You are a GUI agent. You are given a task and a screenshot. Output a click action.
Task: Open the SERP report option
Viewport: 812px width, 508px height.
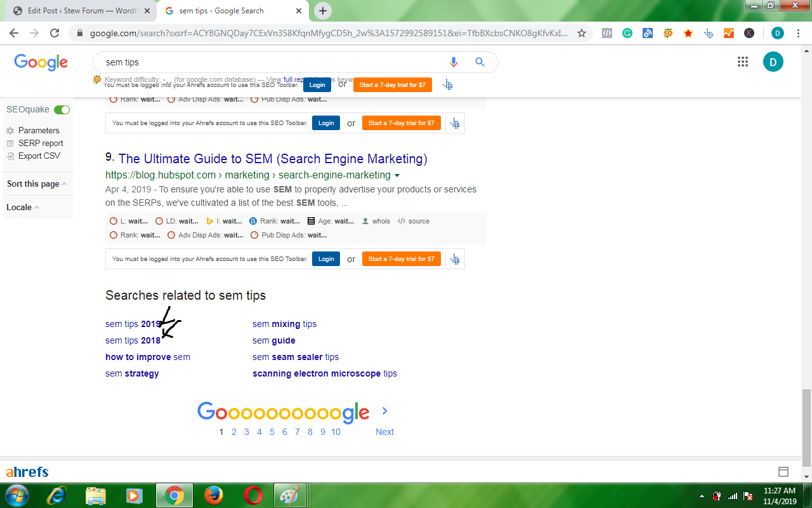point(35,143)
